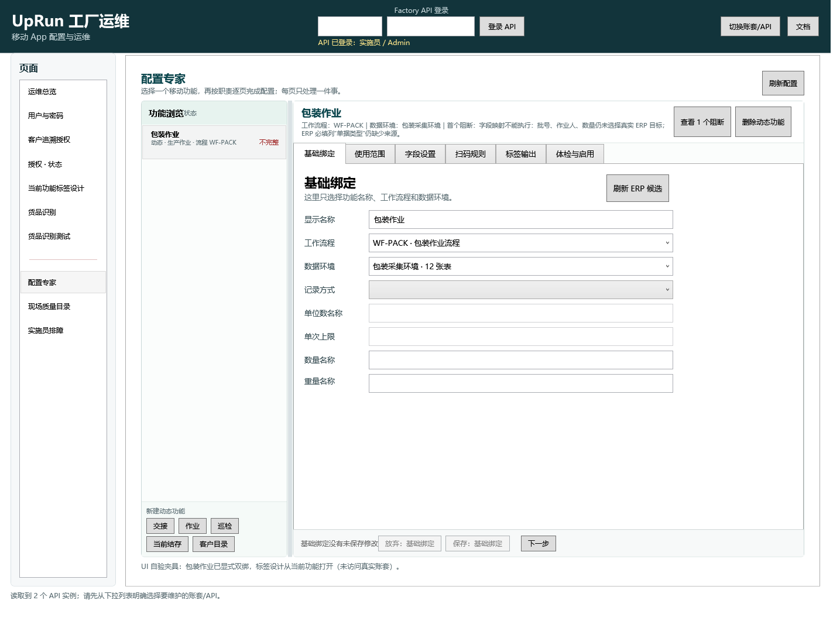Open the 授权 · 状态 page
Viewport: 840px width, 631px height.
pos(63,164)
